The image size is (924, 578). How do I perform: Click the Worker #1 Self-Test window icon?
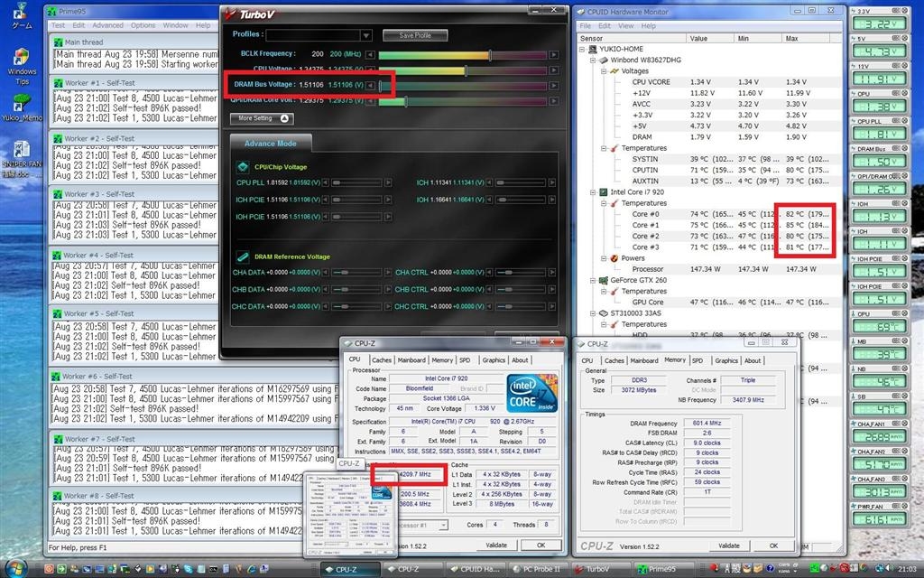click(x=58, y=83)
